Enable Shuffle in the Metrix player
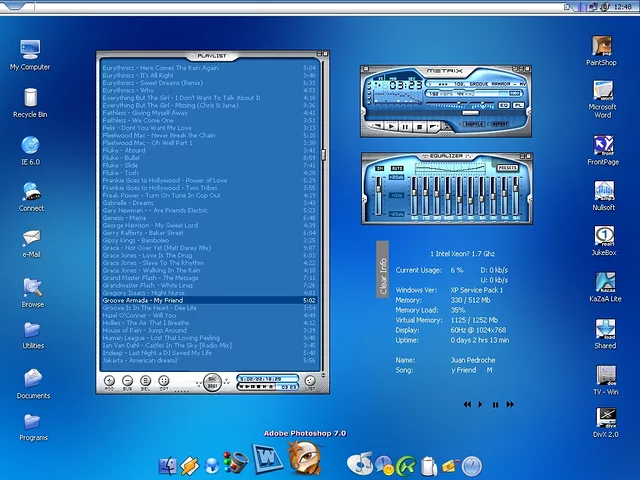The width and height of the screenshot is (640, 480). (x=474, y=124)
